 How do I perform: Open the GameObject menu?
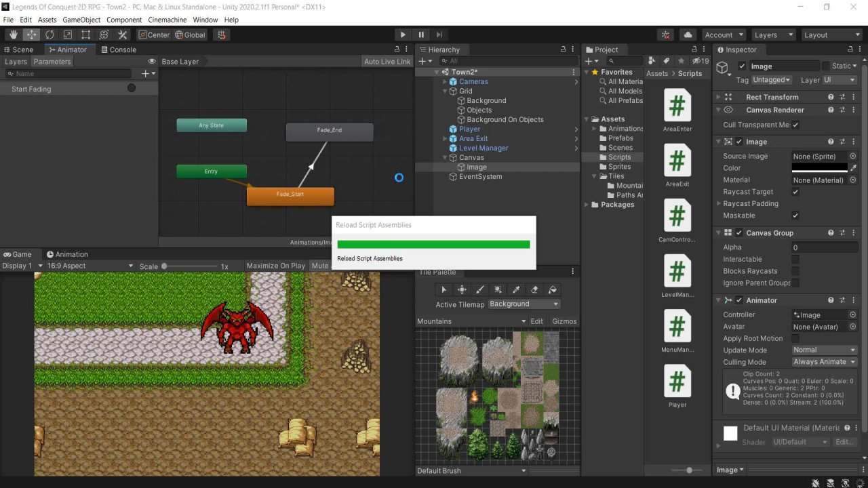[81, 20]
